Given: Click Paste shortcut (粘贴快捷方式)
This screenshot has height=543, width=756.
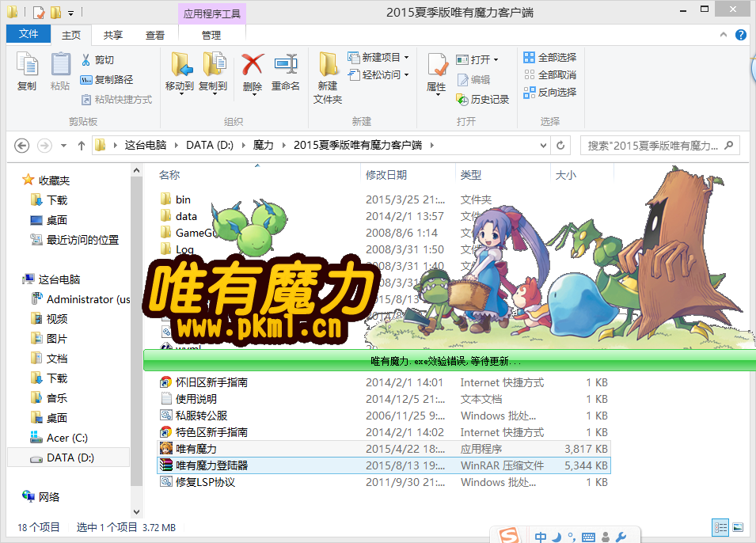Looking at the screenshot, I should coord(116,100).
